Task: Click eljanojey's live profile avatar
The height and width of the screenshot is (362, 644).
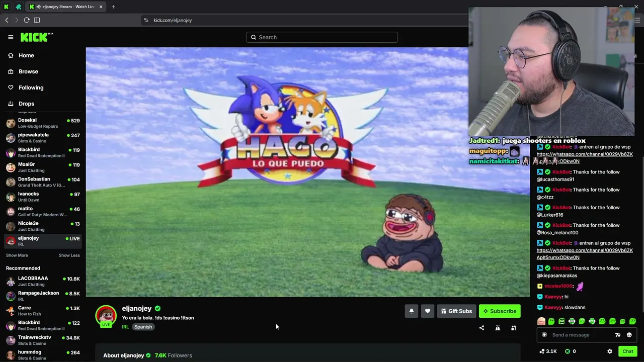Action: (106, 316)
